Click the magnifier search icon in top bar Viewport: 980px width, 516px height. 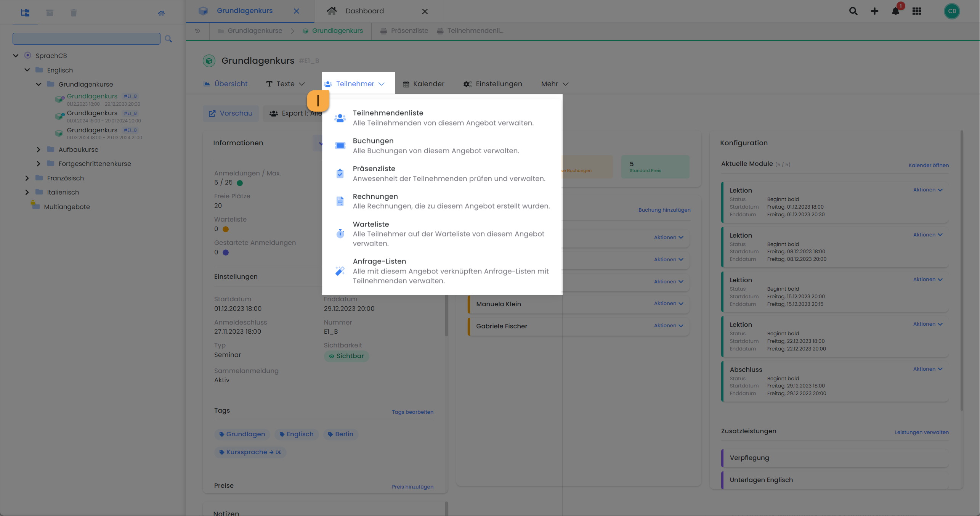tap(853, 11)
